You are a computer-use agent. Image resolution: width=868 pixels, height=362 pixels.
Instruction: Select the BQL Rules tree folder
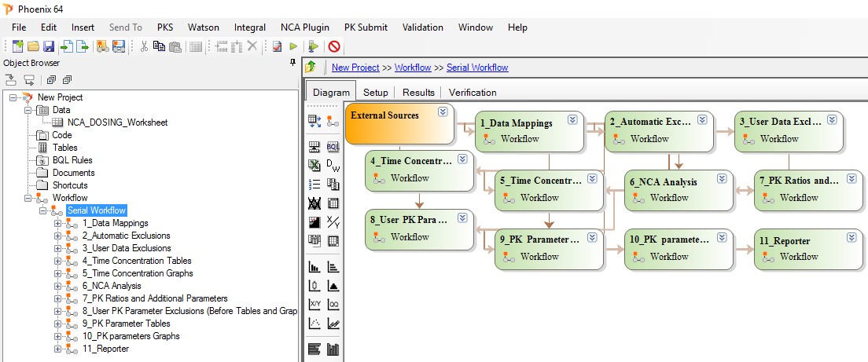click(72, 160)
